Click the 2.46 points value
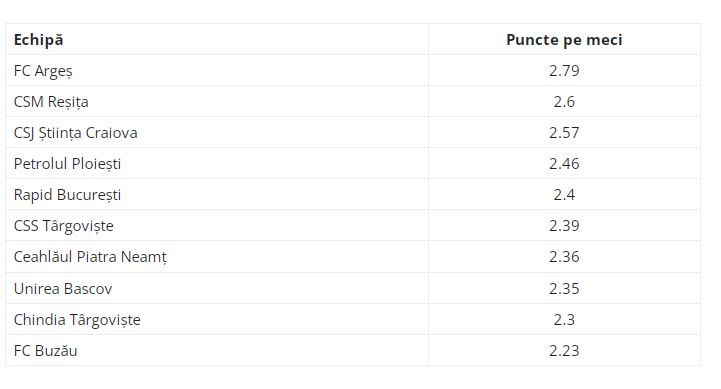 coord(564,164)
